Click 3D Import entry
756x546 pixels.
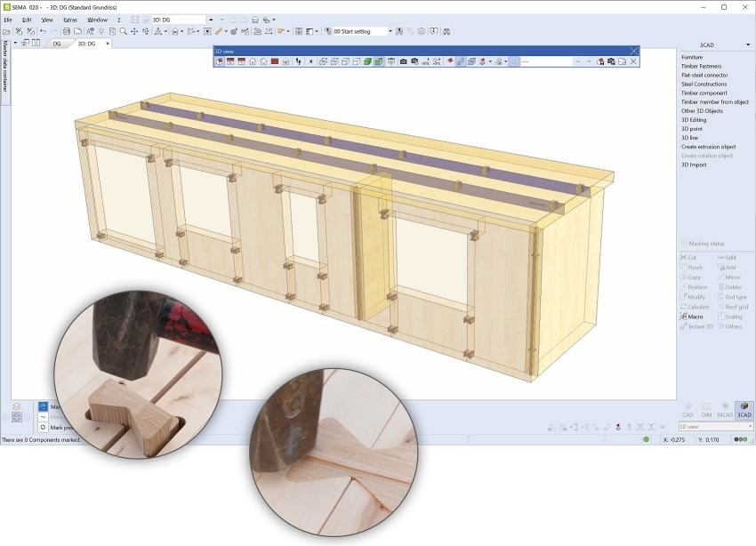(x=694, y=165)
